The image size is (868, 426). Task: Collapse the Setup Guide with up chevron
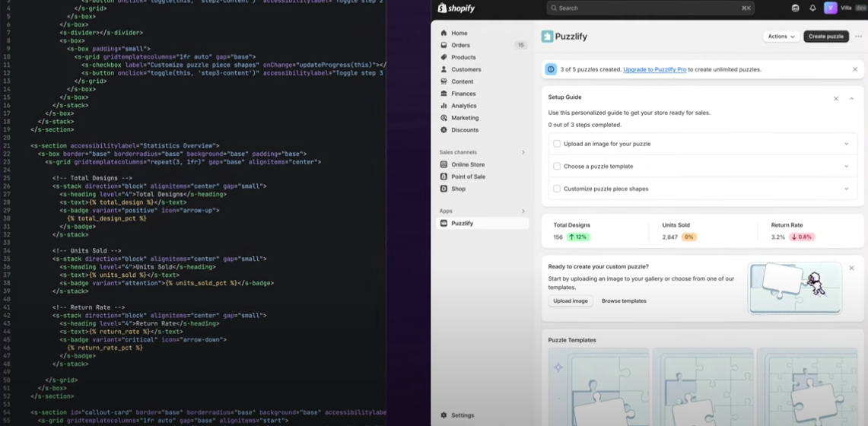pos(851,98)
